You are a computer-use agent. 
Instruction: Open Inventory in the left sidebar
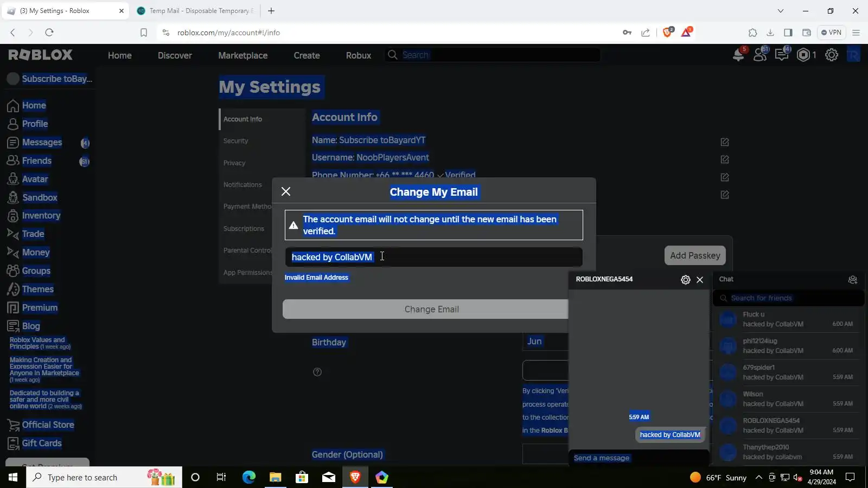pyautogui.click(x=41, y=215)
